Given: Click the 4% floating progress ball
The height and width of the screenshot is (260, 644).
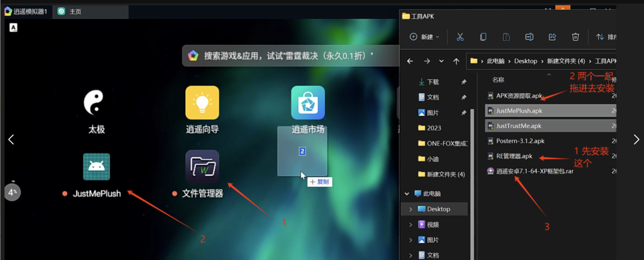Looking at the screenshot, I should coord(12,192).
